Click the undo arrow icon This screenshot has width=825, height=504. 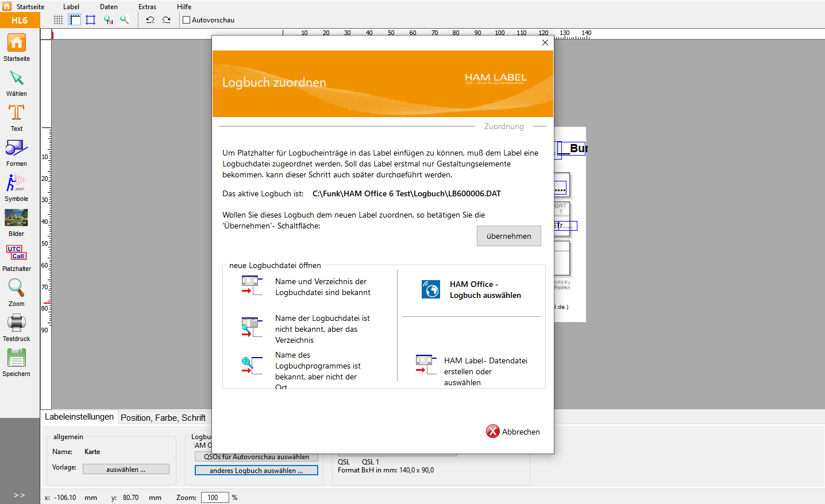point(150,20)
